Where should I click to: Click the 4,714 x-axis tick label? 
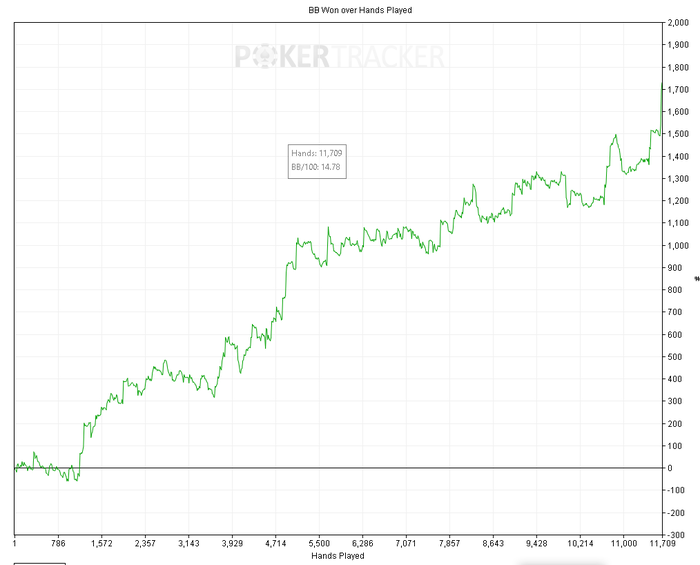tap(275, 543)
